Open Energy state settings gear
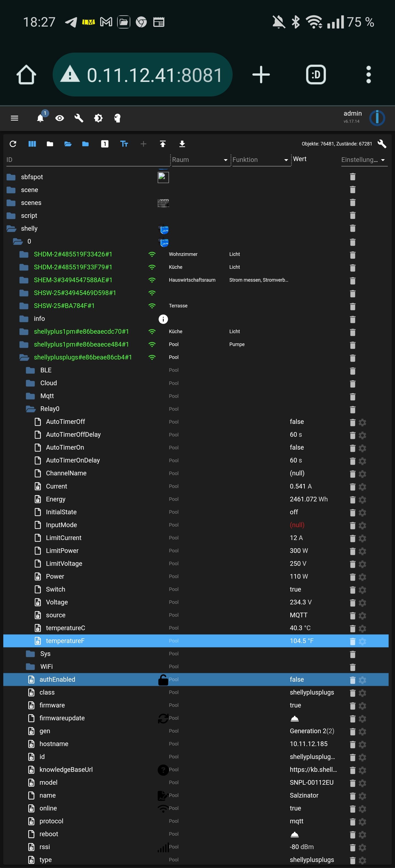 [x=362, y=500]
